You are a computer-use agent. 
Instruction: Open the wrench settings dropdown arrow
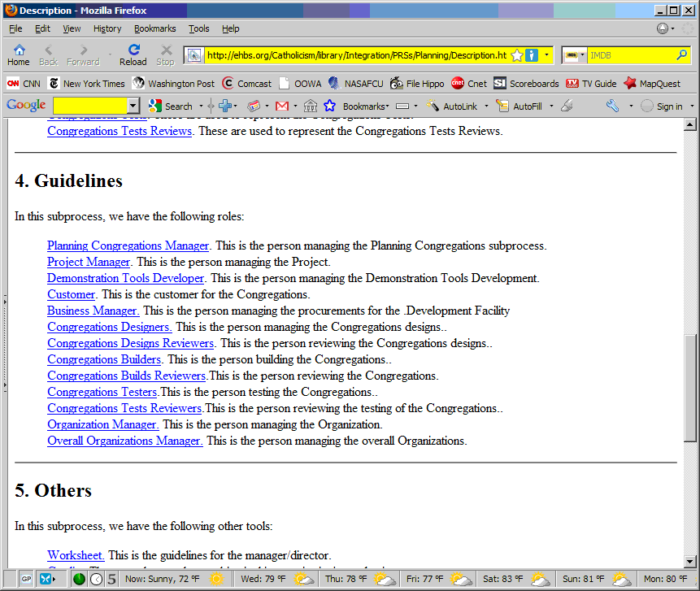coord(631,106)
